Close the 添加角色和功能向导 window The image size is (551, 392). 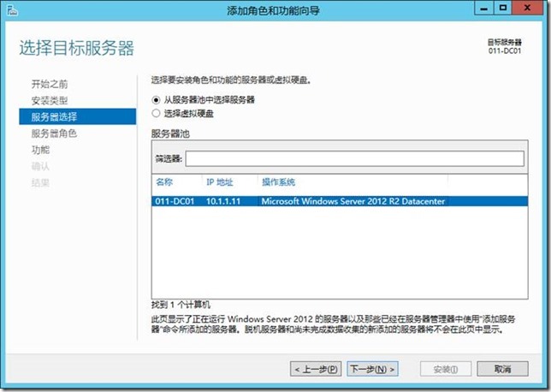pyautogui.click(x=527, y=8)
